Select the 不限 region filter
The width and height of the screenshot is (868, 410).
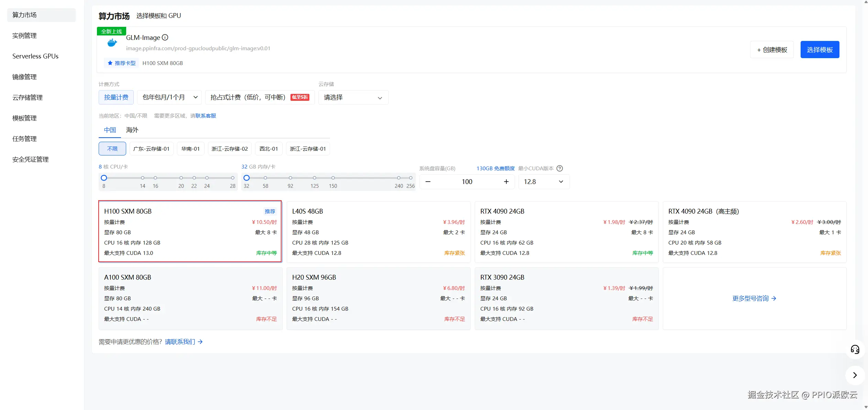point(112,149)
